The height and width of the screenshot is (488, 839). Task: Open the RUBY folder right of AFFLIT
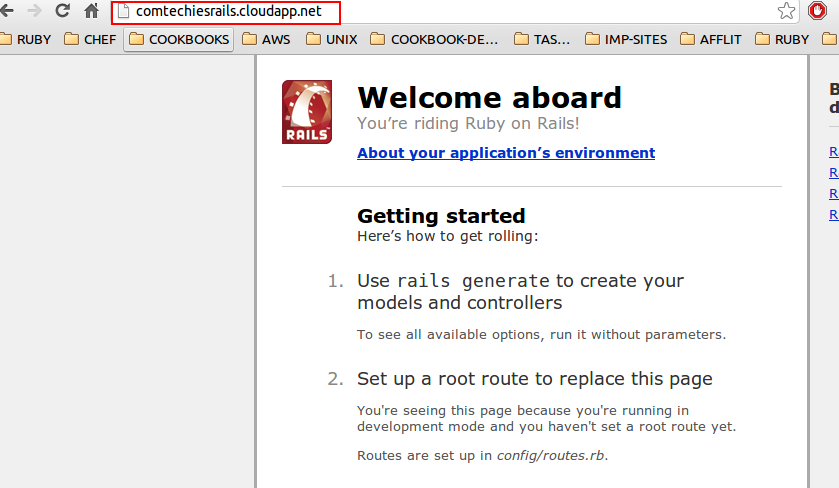(782, 40)
